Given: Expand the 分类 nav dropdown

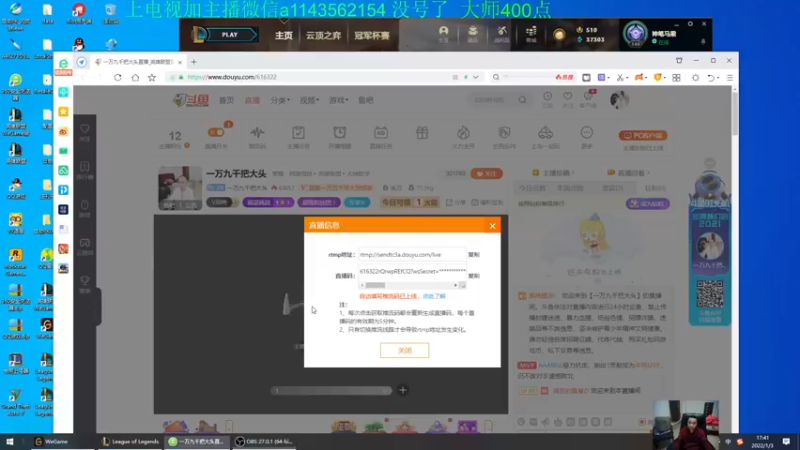Looking at the screenshot, I should [280, 101].
